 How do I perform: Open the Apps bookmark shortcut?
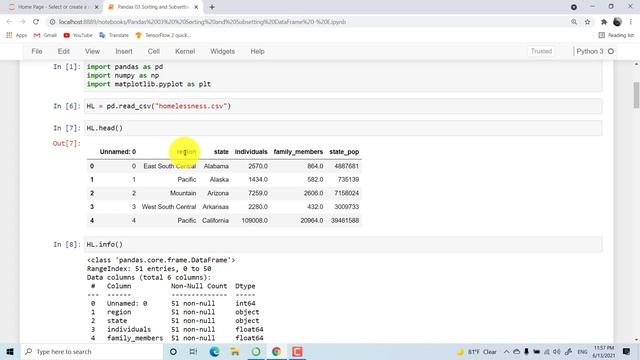pyautogui.click(x=17, y=36)
